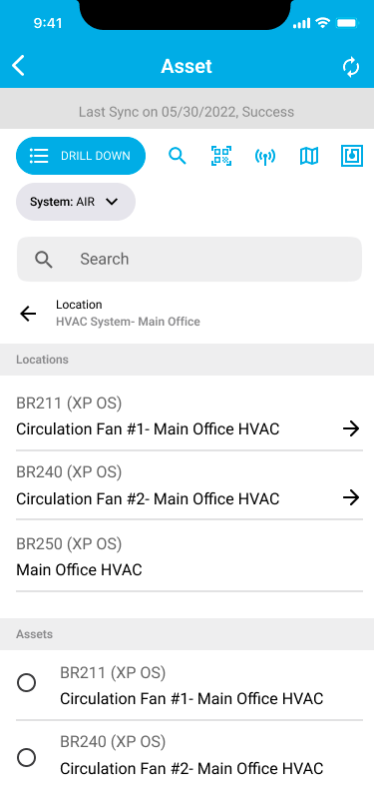Click the back arrow beside Location

(x=28, y=313)
